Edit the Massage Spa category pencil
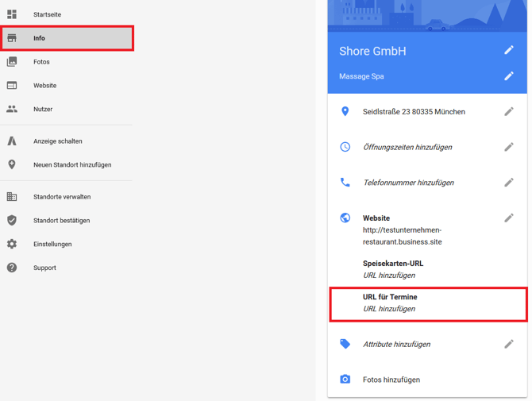 click(508, 76)
